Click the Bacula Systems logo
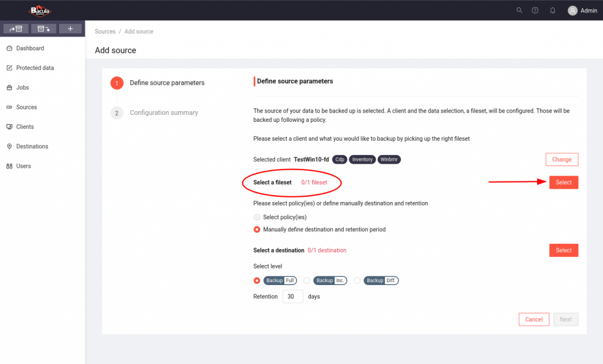603x364 pixels. point(41,10)
